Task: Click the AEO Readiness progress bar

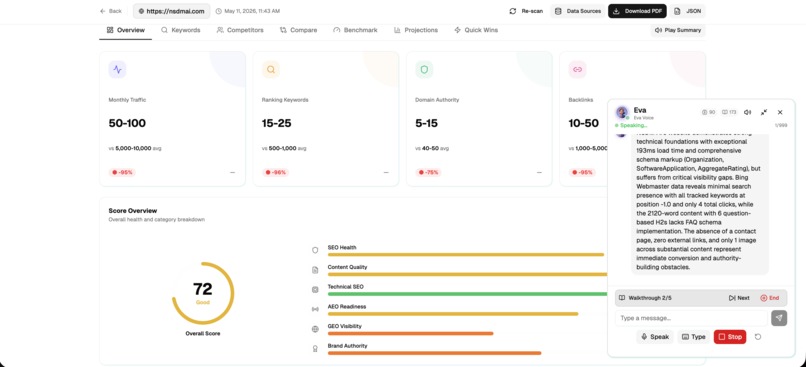Action: [453, 314]
